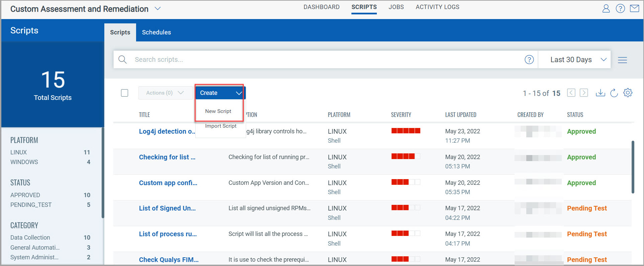
Task: Switch to the Schedules tab
Action: point(156,32)
